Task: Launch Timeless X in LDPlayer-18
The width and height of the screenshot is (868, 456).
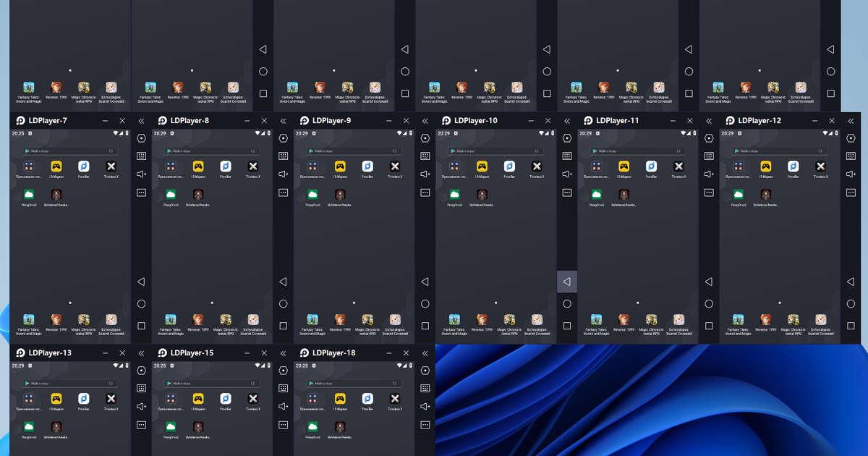Action: (x=395, y=399)
